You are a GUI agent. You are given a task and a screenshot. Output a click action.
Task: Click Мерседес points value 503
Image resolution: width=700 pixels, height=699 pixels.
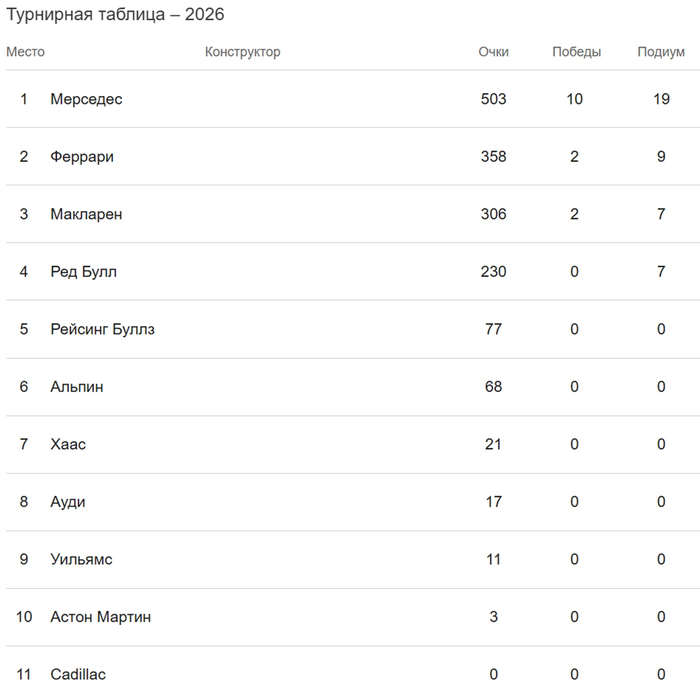(494, 99)
